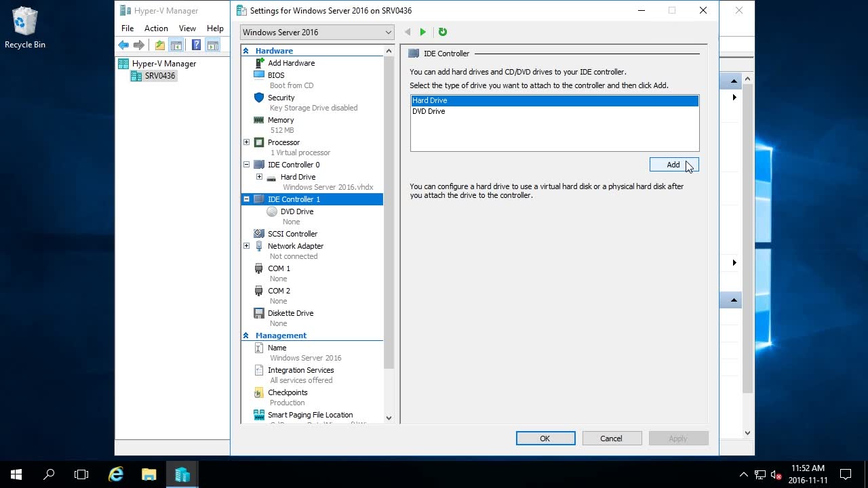Image resolution: width=868 pixels, height=488 pixels.
Task: Open the Windows Server 2016 VM dropdown
Action: tap(317, 32)
